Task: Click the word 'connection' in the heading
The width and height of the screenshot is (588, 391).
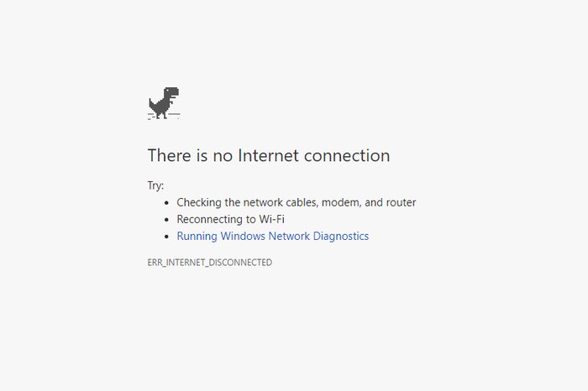Action: (347, 156)
